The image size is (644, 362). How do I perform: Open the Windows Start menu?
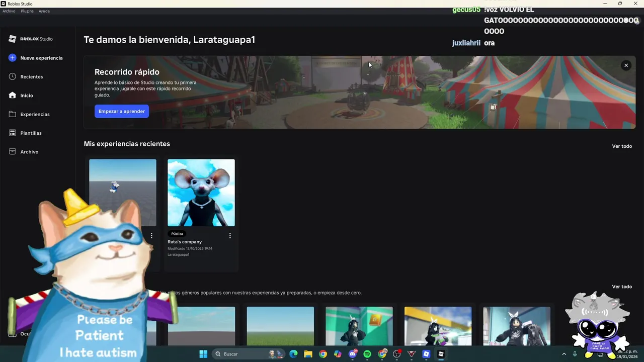tap(203, 354)
